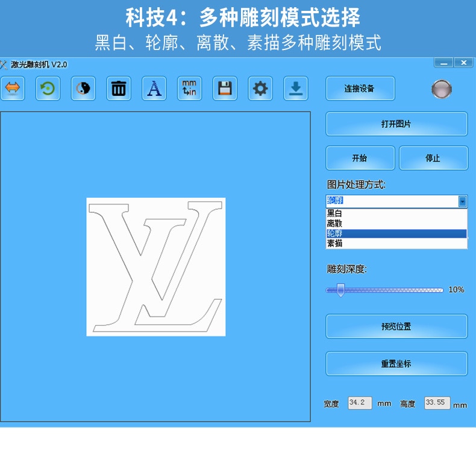Screen dimensions: 476x474
Task: Toggle mm to inch unit conversion icon
Action: [x=189, y=89]
